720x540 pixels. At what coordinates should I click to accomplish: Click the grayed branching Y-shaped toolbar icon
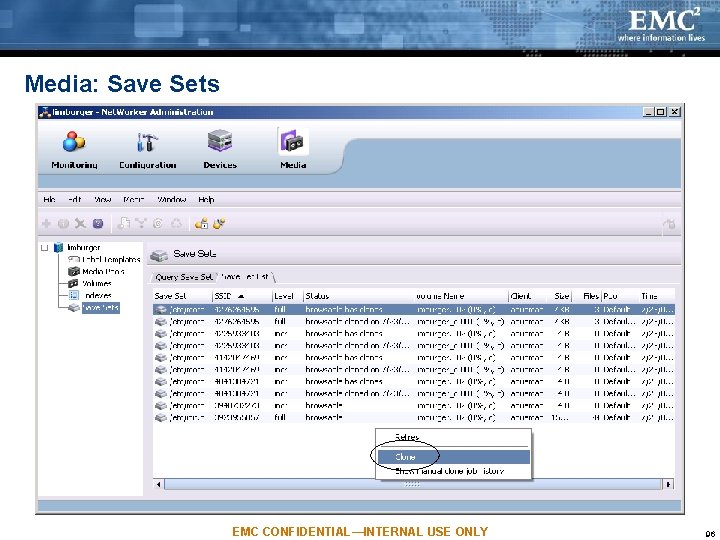click(x=141, y=224)
